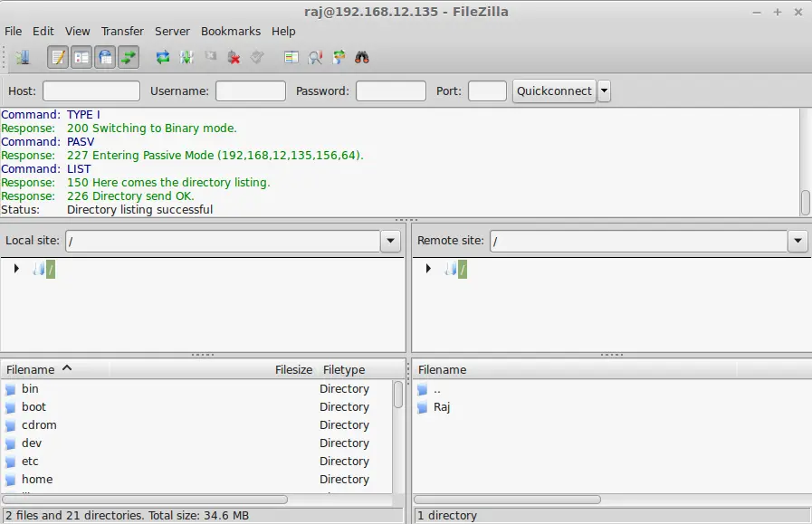Screen dimensions: 812x524
Task: Click the bin folder icon
Action: (x=10, y=389)
